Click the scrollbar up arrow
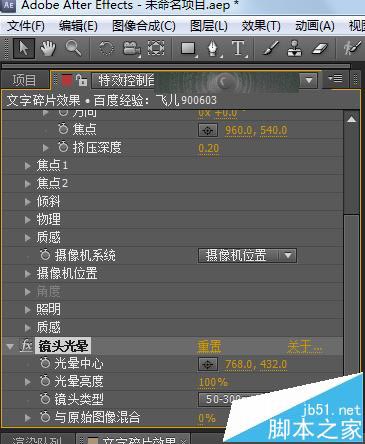This screenshot has height=444, width=365. [351, 119]
